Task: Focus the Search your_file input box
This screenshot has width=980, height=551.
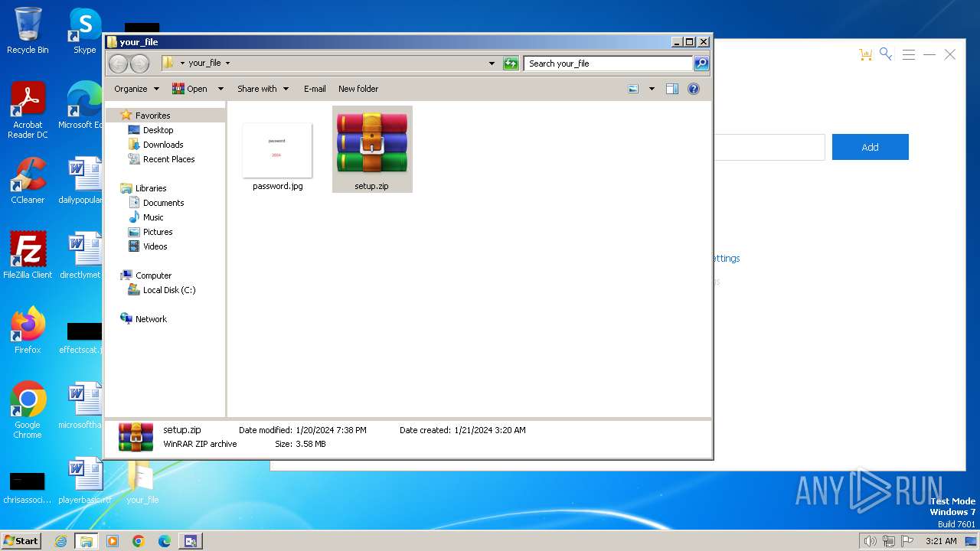Action: [608, 64]
